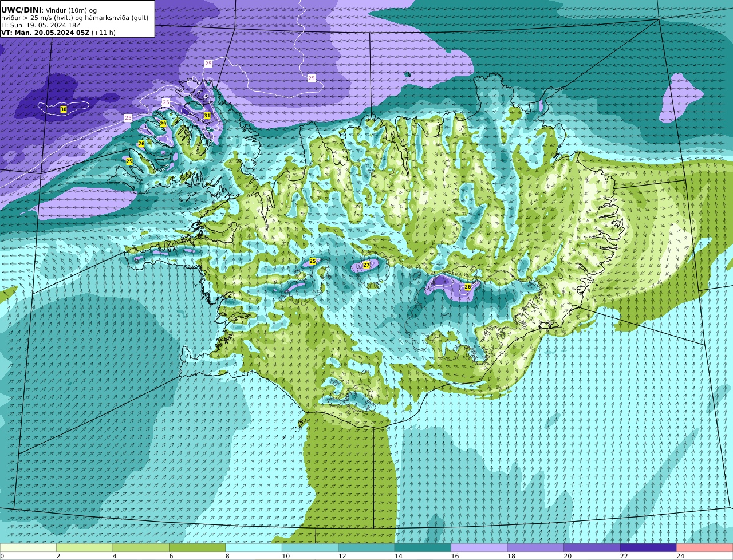Click the legend tick label 6
This screenshot has width=733, height=560.
[171, 556]
